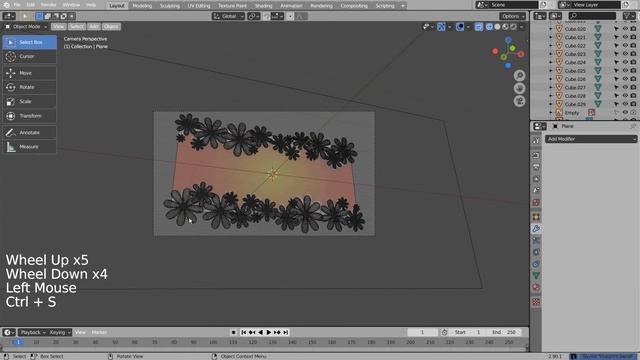The height and width of the screenshot is (360, 640).
Task: Switch to Wireframe viewport shading
Action: pyautogui.click(x=489, y=27)
